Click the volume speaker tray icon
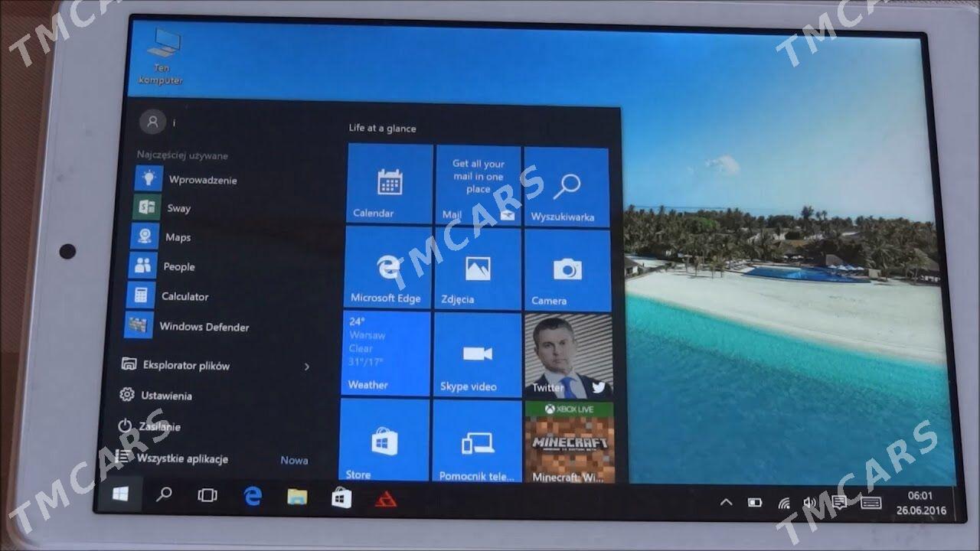980x551 pixels. 810,503
